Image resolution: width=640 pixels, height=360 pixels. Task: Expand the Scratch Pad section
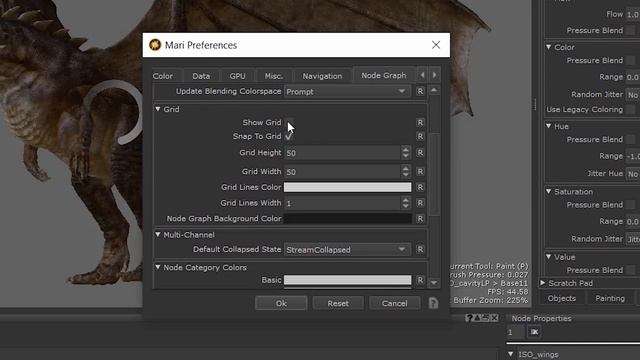pyautogui.click(x=543, y=283)
